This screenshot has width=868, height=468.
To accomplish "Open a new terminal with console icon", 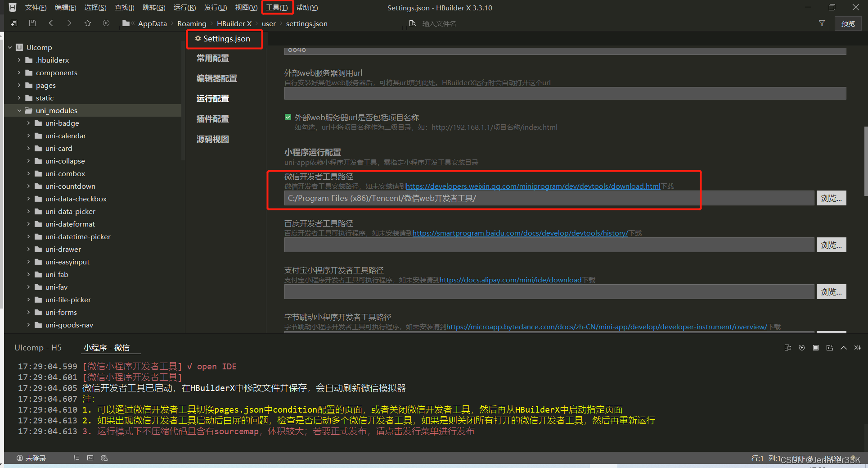I will 830,348.
